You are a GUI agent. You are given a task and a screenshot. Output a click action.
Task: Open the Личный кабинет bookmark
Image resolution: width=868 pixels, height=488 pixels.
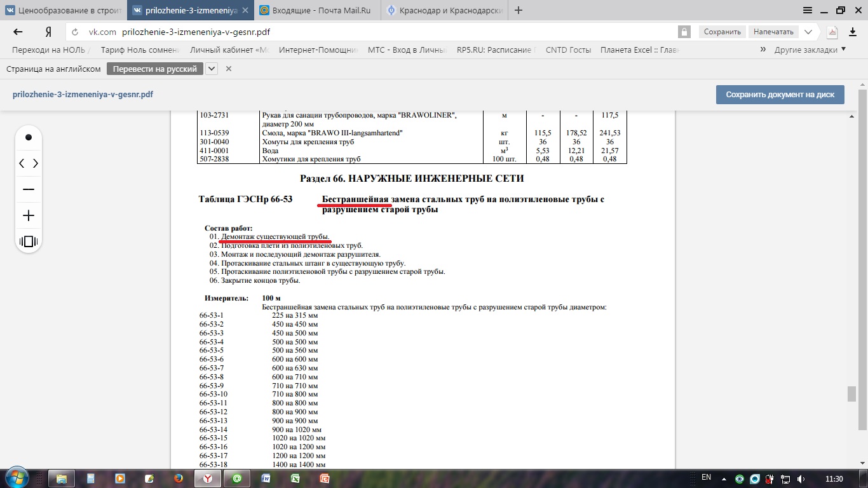229,50
